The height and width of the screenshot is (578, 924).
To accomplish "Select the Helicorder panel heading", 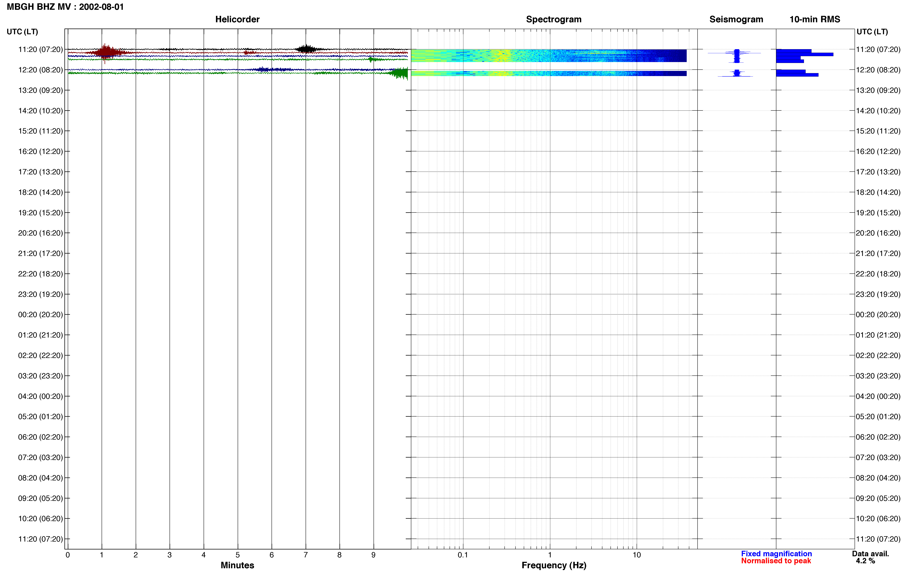I will (x=237, y=19).
